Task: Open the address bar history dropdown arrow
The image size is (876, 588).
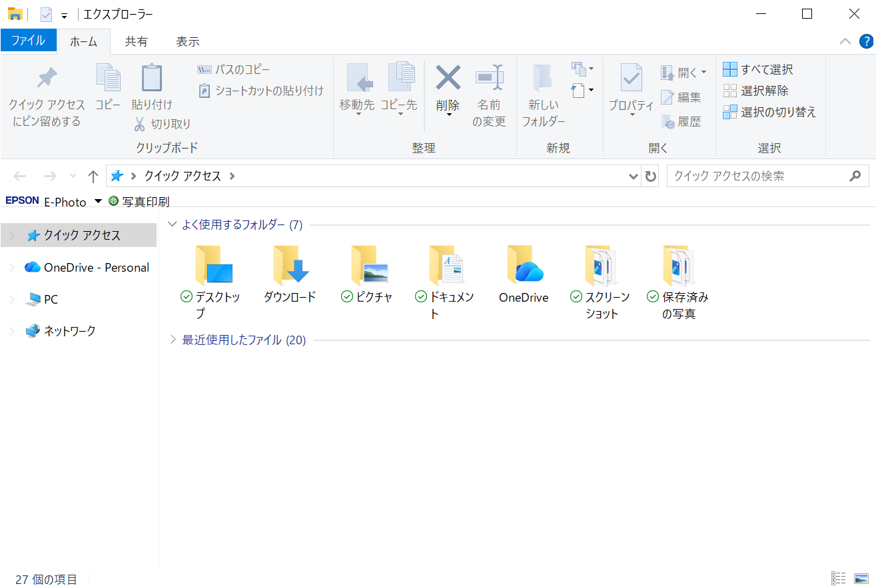Action: 634,176
